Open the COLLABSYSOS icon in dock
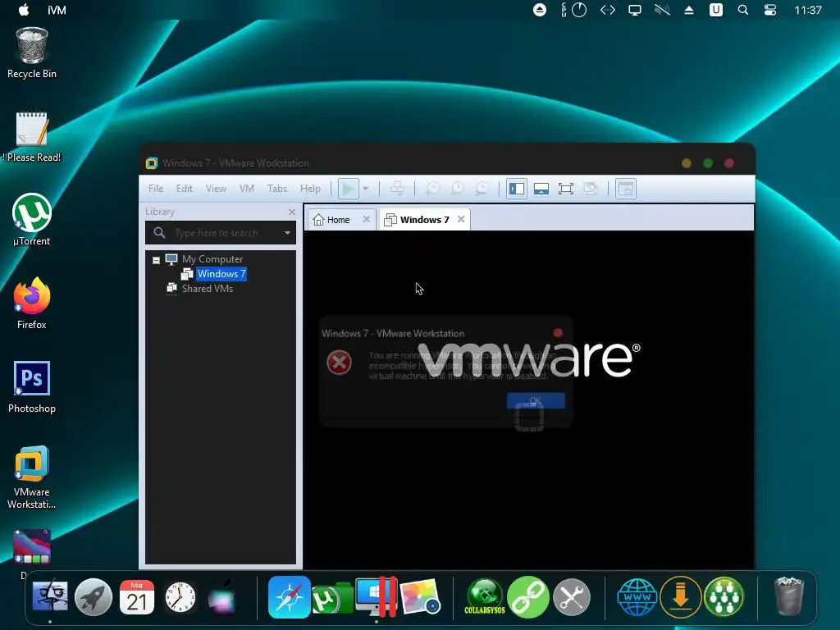Screen dimensions: 840x630 [x=484, y=597]
